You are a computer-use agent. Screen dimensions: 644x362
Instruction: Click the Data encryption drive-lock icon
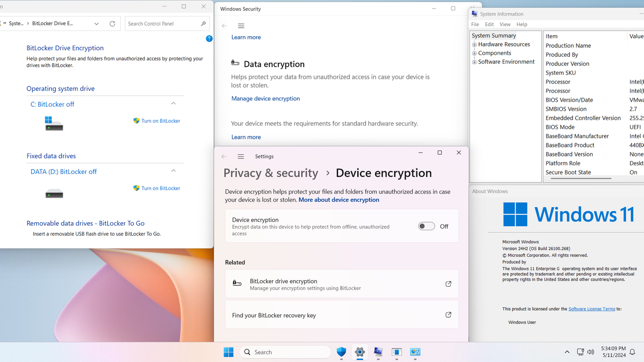(x=235, y=63)
